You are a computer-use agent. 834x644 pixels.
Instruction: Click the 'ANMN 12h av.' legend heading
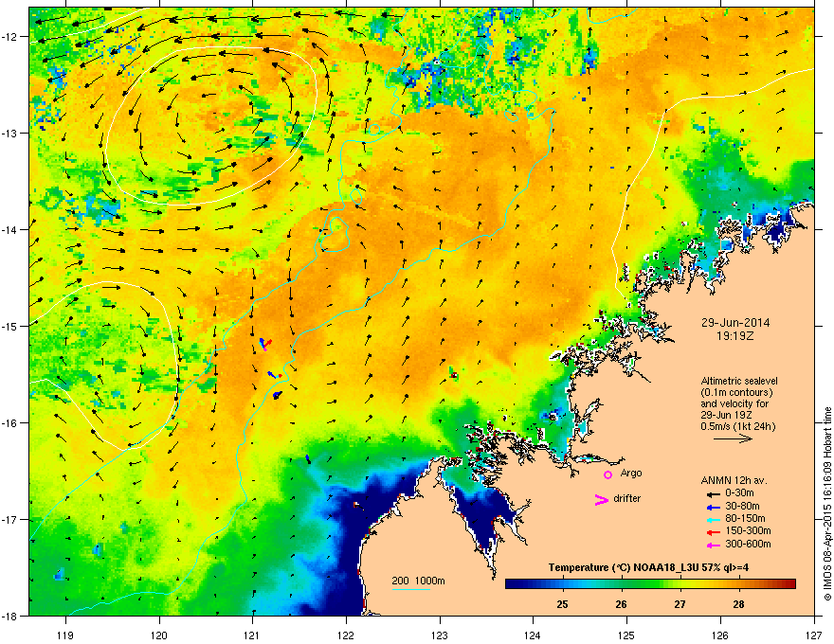point(734,480)
